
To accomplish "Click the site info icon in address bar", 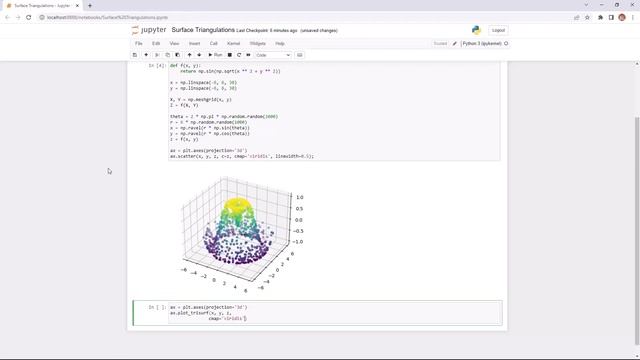I will (x=42, y=18).
